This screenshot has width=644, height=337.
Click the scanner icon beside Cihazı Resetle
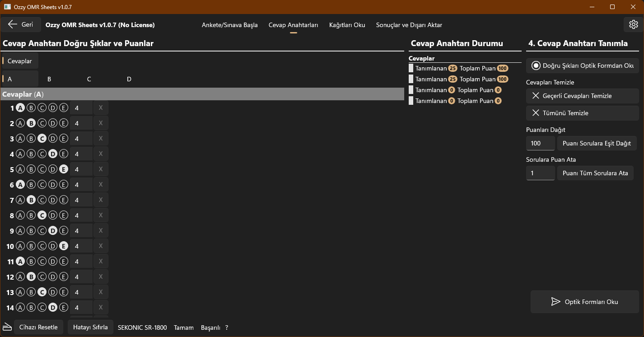7,327
